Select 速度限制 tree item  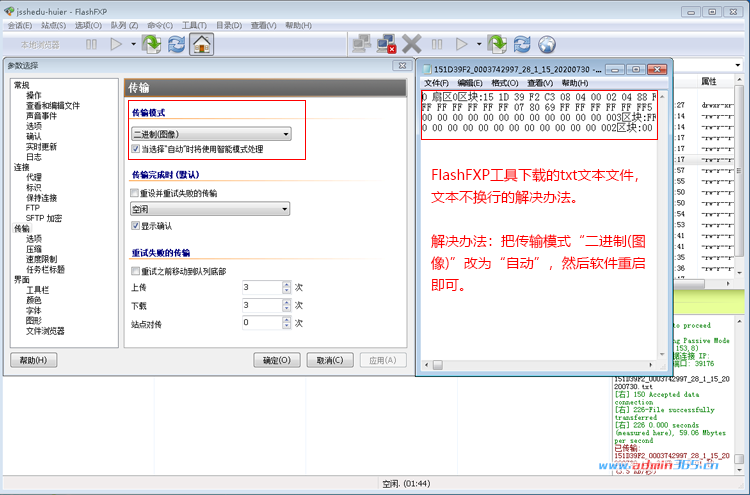click(x=41, y=259)
